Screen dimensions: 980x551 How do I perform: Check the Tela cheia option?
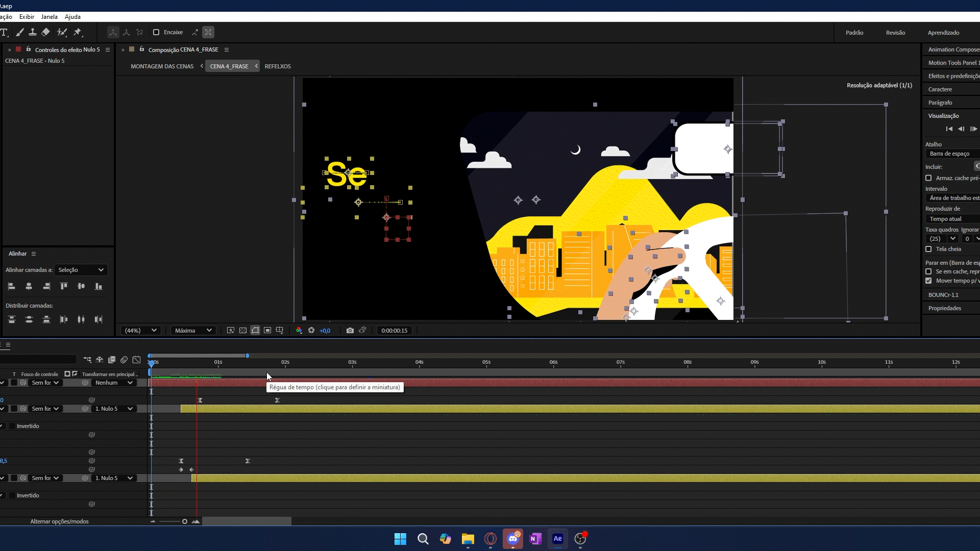point(928,249)
